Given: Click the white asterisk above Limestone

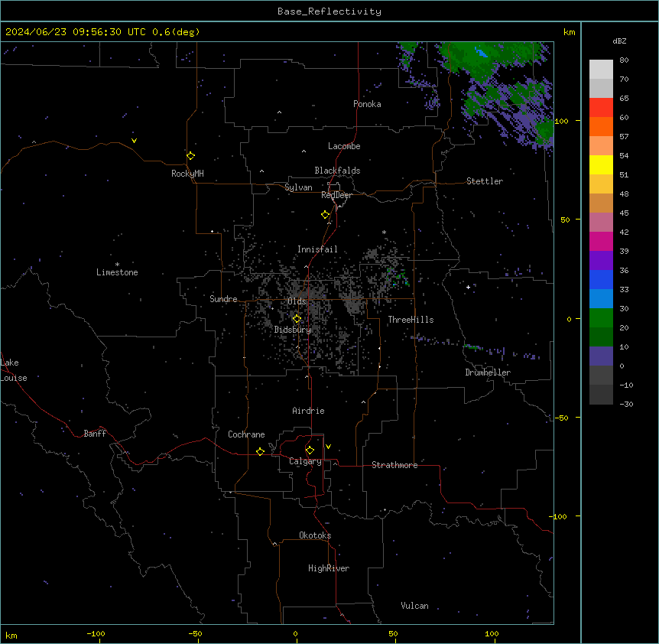Looking at the screenshot, I should point(117,265).
